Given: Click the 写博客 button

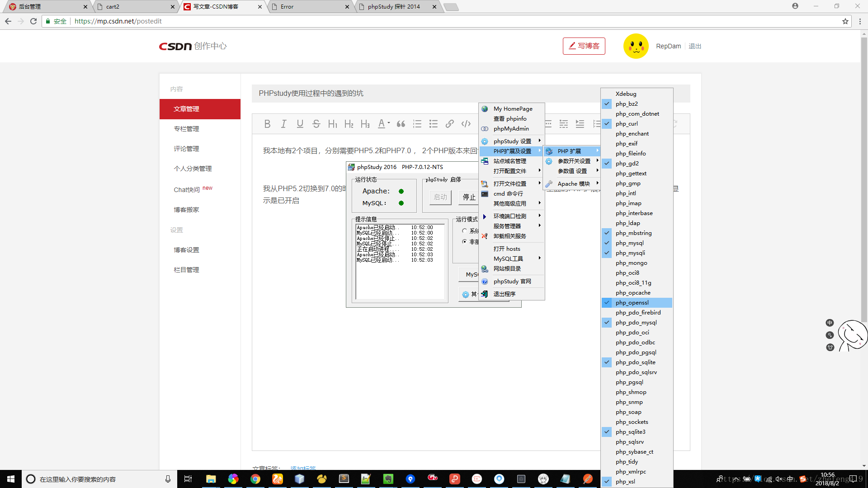Looking at the screenshot, I should pyautogui.click(x=584, y=46).
